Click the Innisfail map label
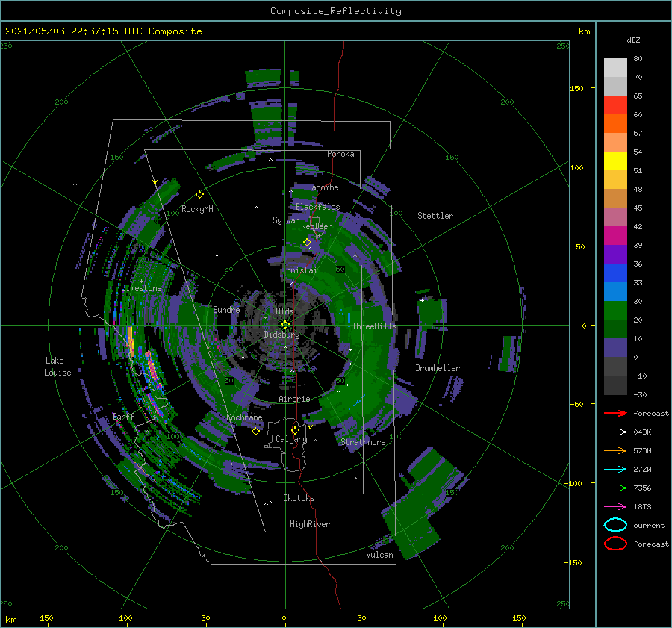 [302, 270]
